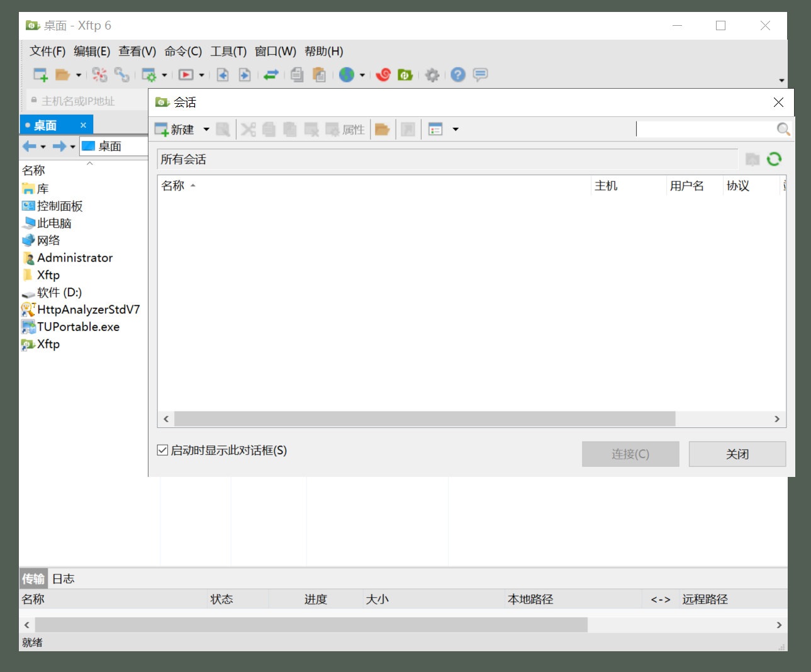Launch Xshell via red swirl icon
This screenshot has width=811, height=672.
point(383,75)
